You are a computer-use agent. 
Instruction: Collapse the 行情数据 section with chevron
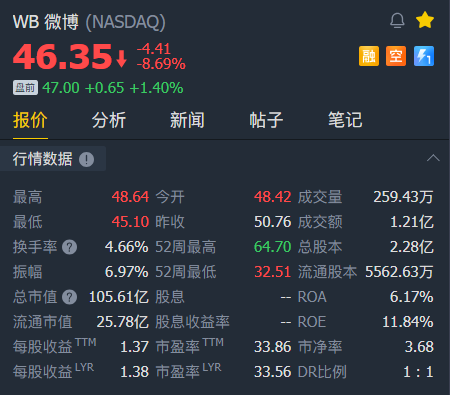pos(433,158)
